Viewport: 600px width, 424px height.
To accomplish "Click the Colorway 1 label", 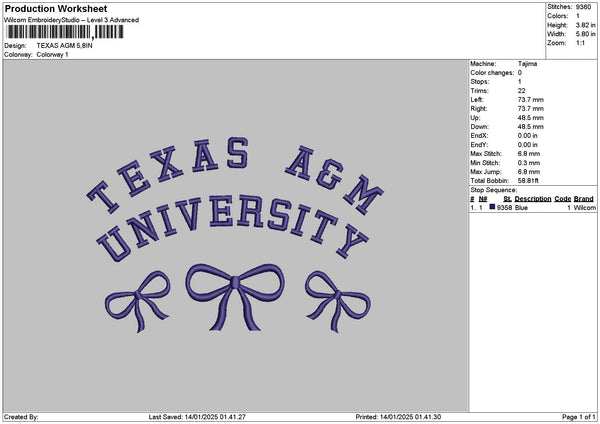I will [x=52, y=54].
